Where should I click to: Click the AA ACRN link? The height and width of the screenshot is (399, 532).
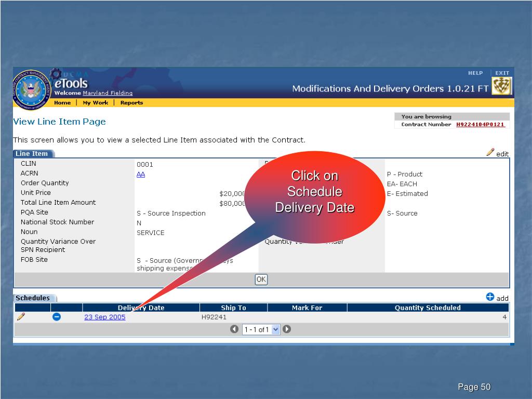(141, 175)
